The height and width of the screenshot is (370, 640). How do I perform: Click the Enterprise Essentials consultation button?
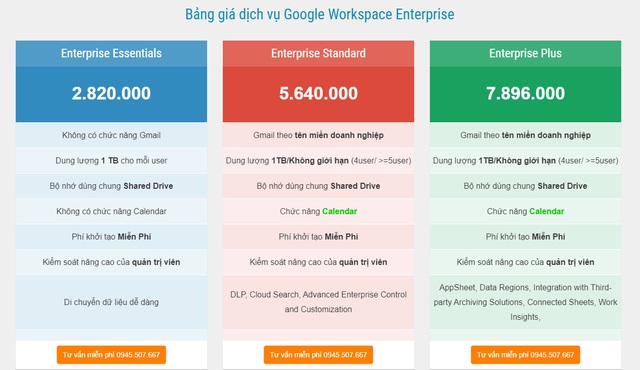[111, 354]
